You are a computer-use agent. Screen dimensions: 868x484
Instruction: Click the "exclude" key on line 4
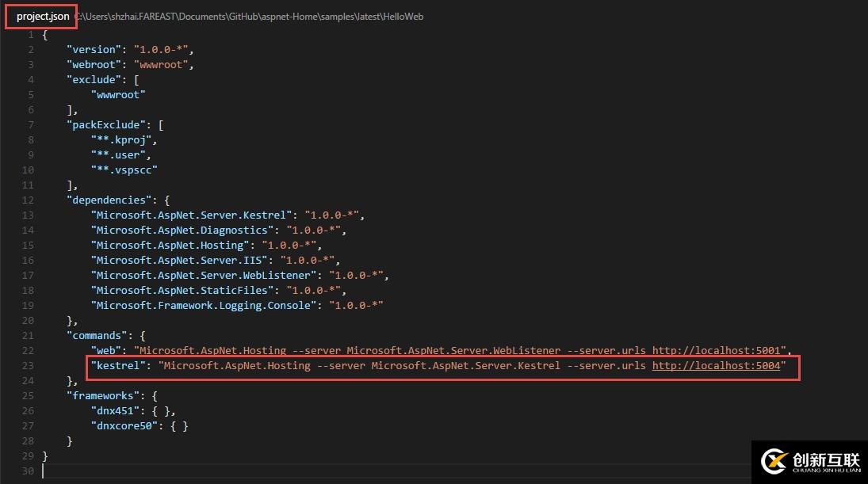point(94,80)
